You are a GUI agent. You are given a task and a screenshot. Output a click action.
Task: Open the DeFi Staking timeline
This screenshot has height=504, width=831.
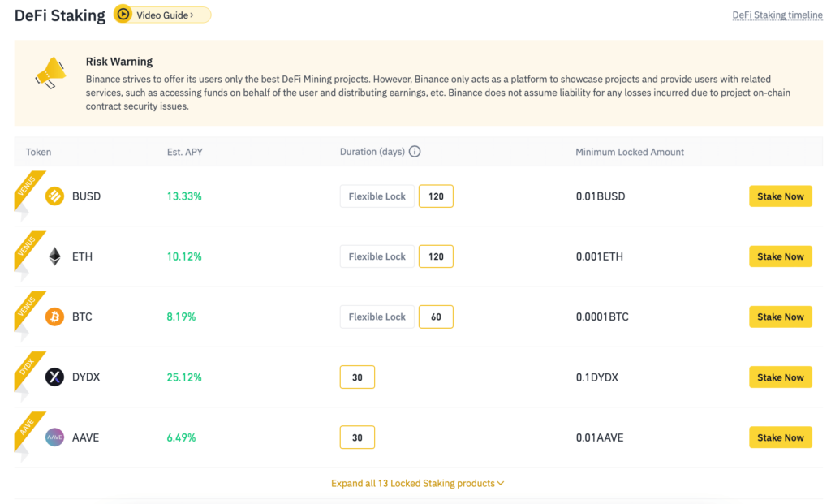point(777,15)
